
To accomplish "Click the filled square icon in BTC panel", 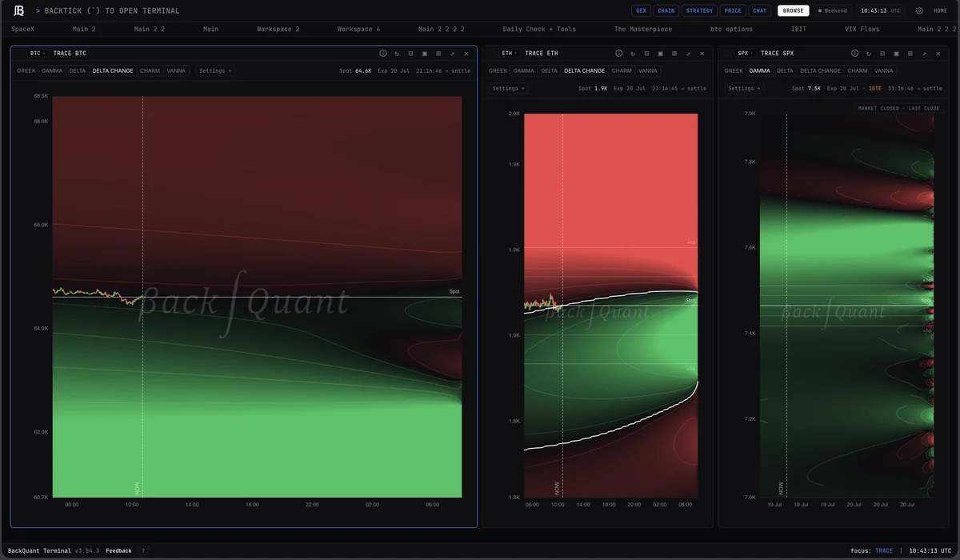I will [x=424, y=54].
